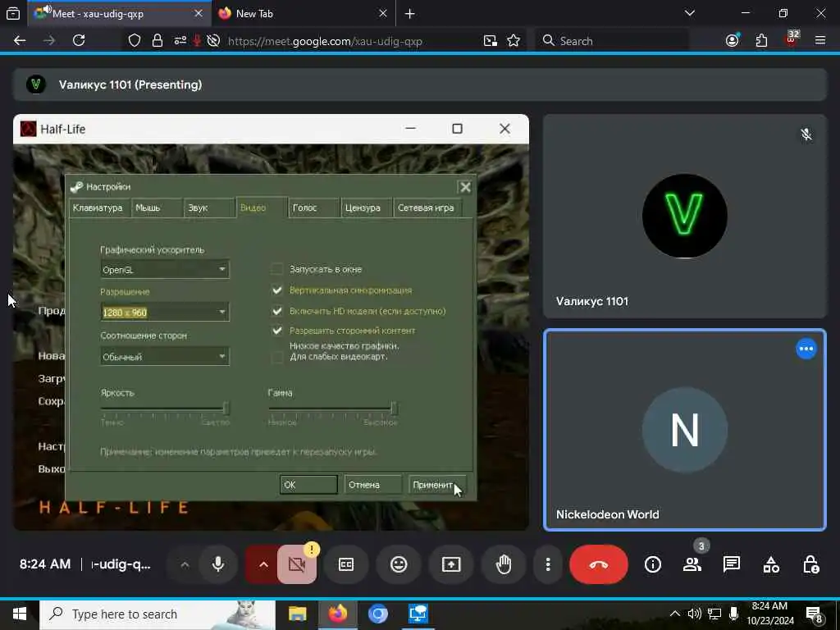Switch to the New Tab tab
This screenshot has height=630, width=840.
[304, 14]
